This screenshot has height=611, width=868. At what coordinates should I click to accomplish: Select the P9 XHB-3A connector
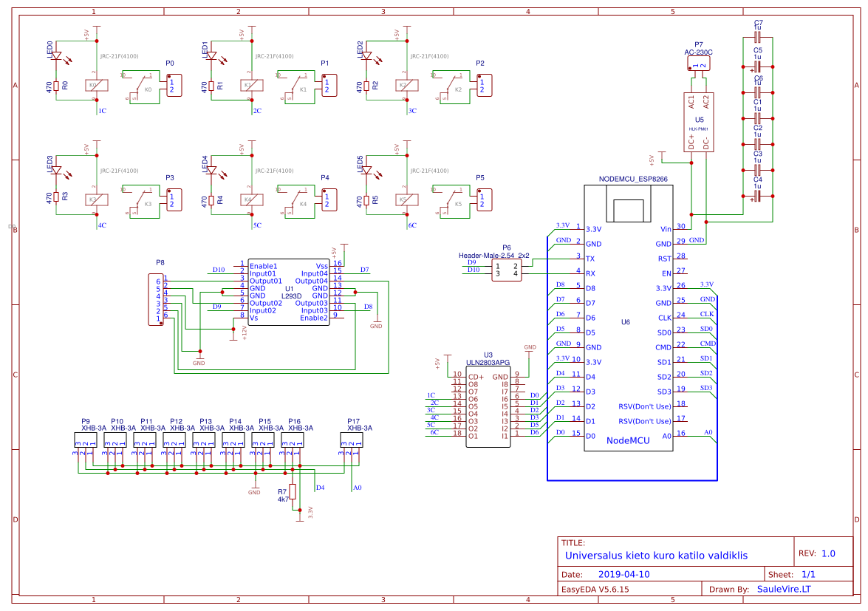85,440
